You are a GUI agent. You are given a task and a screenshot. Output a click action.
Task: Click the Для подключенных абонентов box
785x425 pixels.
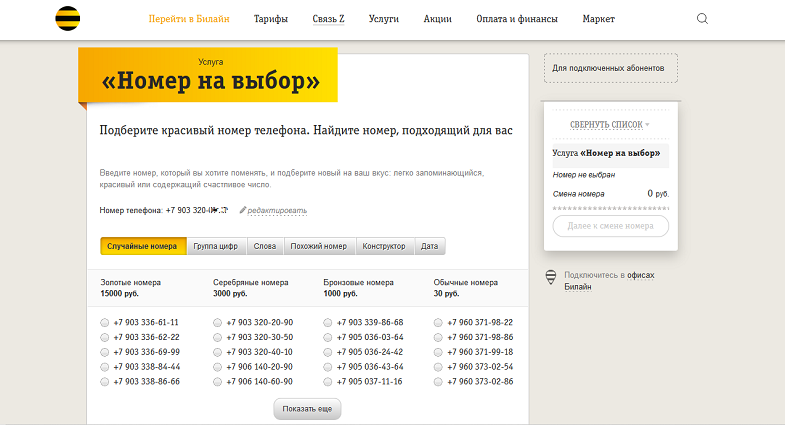point(611,68)
